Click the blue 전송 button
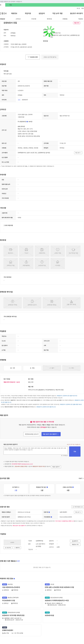The height and width of the screenshot is (644, 84). pos(75,451)
